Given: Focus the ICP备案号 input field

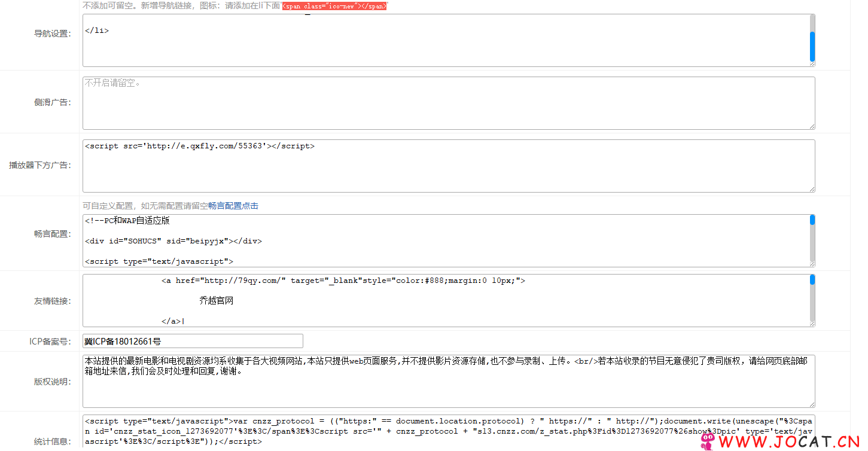Looking at the screenshot, I should coord(193,341).
